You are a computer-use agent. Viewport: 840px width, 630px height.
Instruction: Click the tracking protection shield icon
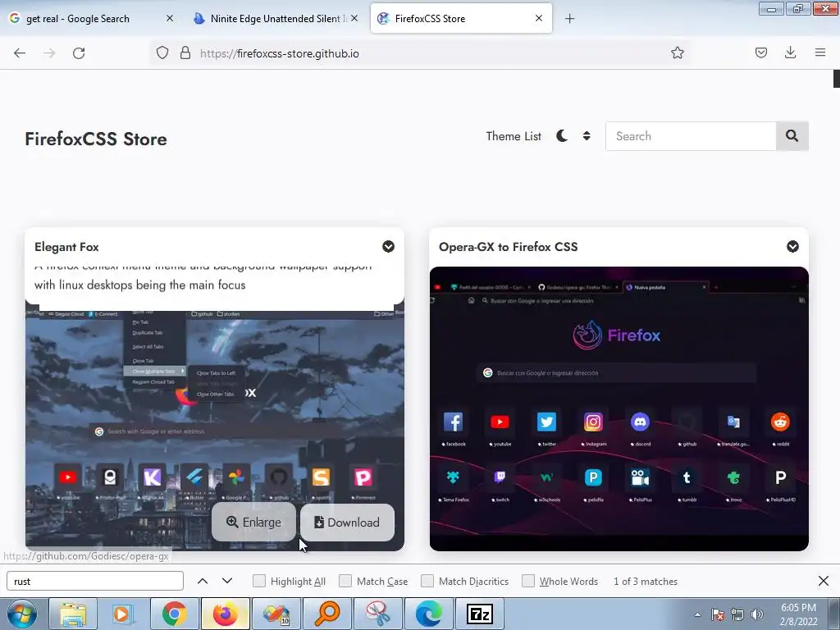(x=162, y=53)
